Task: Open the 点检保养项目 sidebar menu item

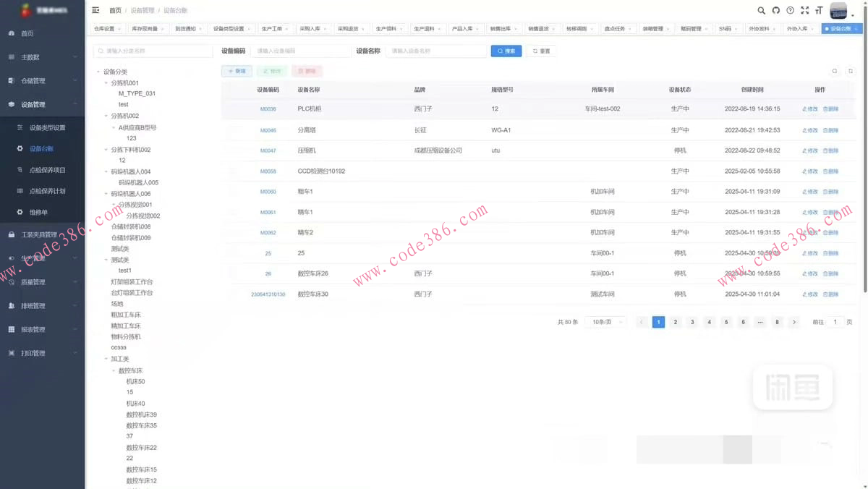Action: point(47,170)
